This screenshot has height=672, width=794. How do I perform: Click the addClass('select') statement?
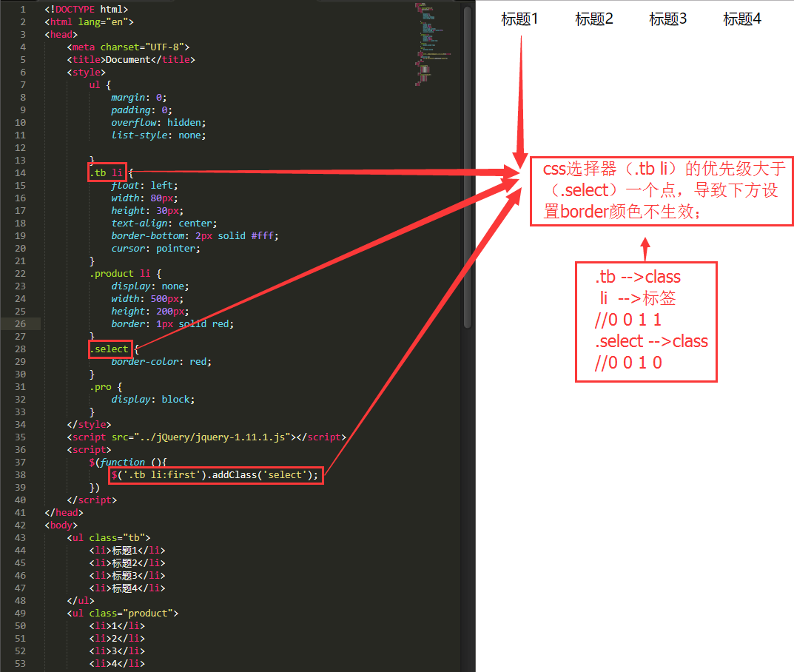215,475
